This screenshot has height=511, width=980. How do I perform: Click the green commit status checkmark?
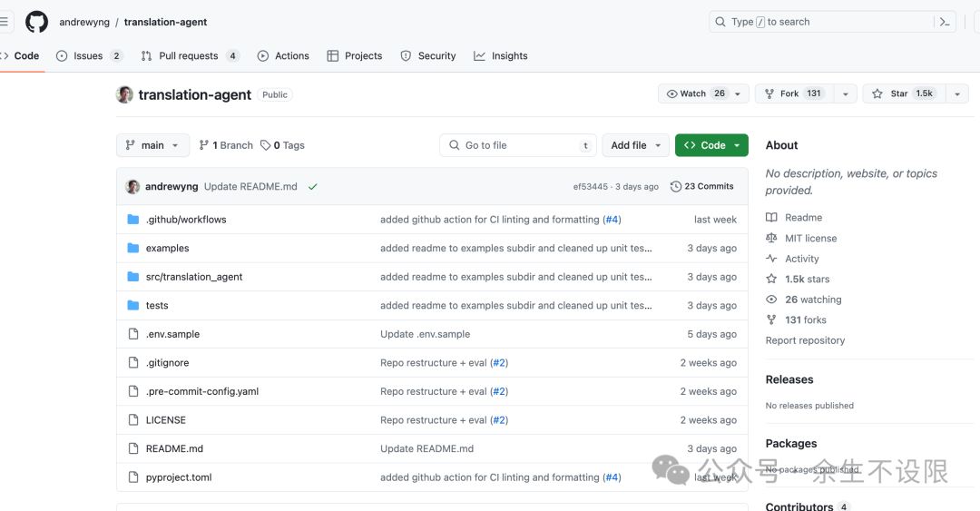tap(312, 186)
